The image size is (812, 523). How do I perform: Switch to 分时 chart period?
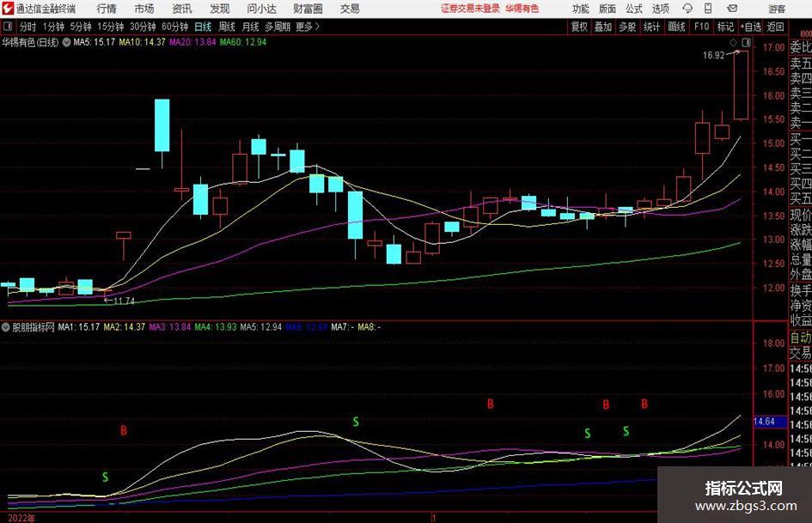click(x=27, y=27)
